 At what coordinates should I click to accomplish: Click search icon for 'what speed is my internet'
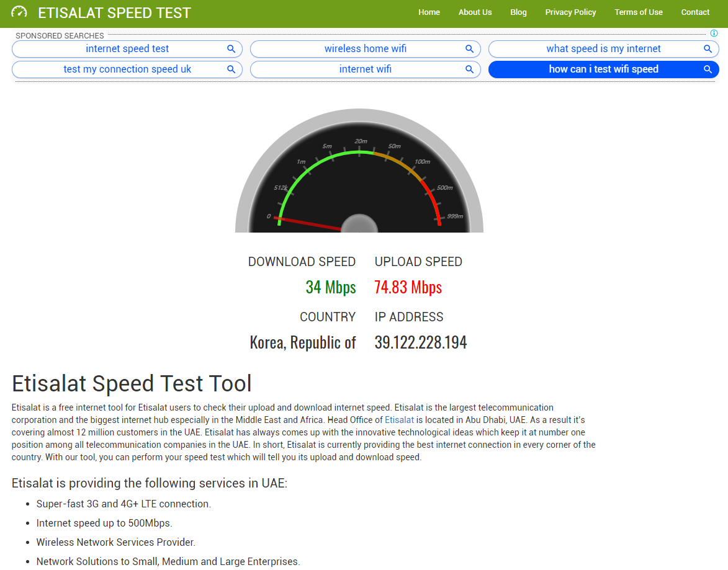click(708, 49)
